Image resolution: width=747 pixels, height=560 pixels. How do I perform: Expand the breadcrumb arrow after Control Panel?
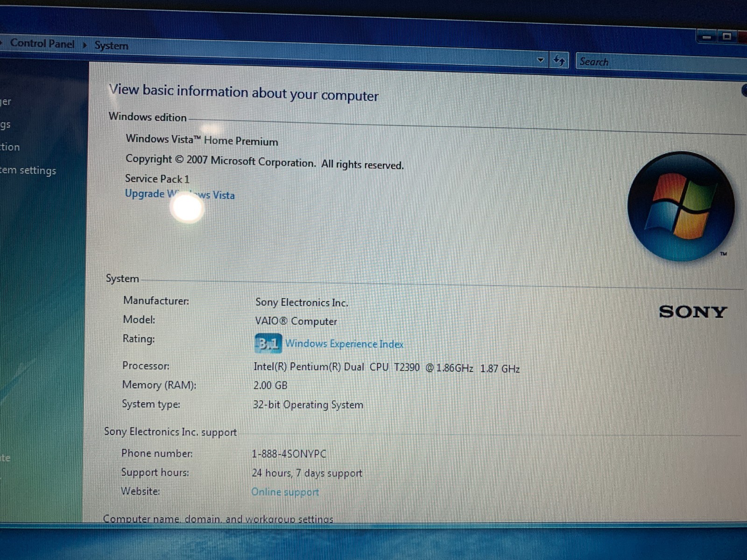click(85, 45)
